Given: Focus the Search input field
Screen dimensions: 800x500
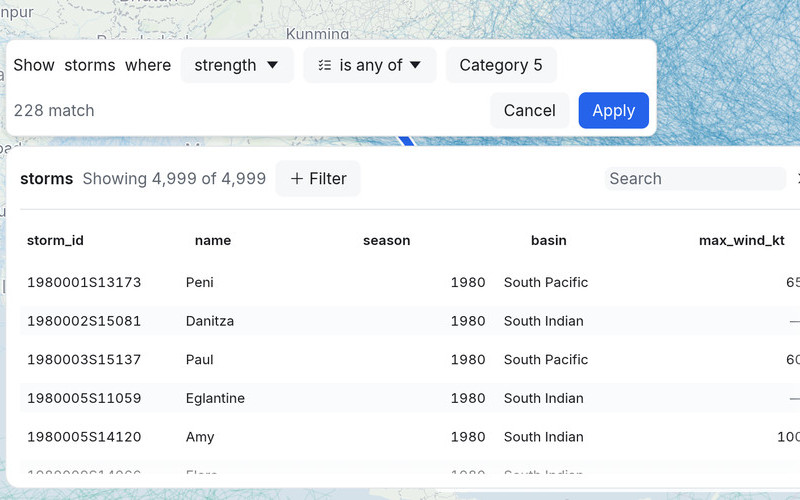Looking at the screenshot, I should point(695,179).
